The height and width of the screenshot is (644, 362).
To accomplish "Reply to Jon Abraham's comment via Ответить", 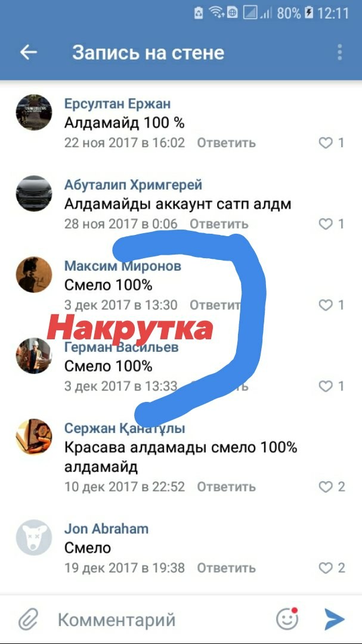I will [x=227, y=568].
